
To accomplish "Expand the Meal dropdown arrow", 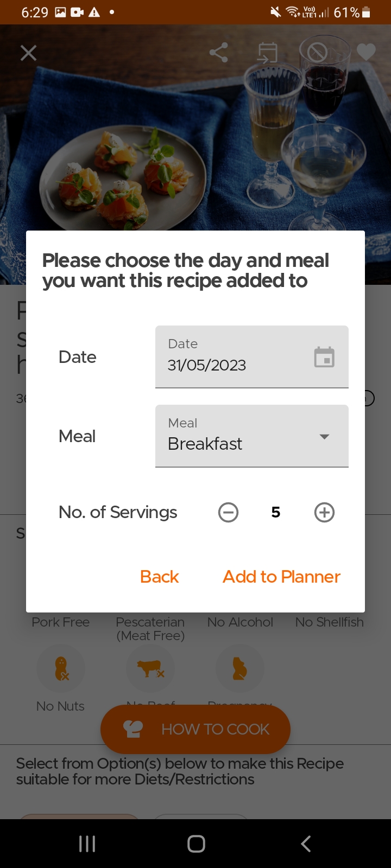I will point(324,436).
